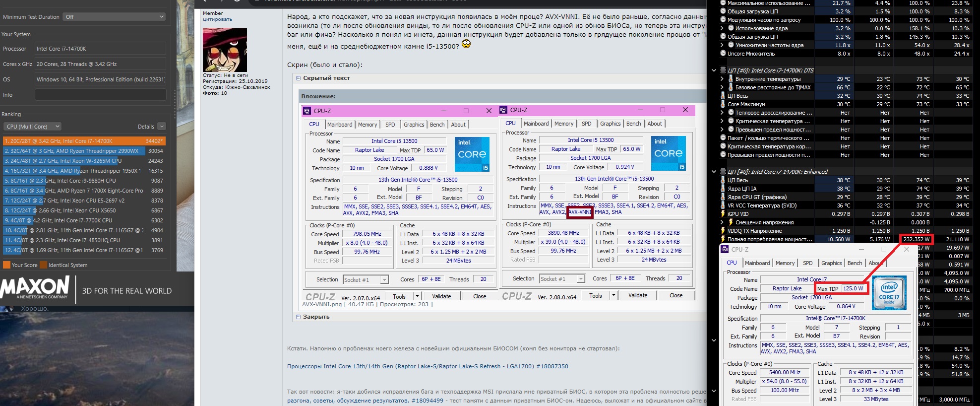Viewport: 980px width, 406px height.
Task: Click the empty Info field in Cinebench
Action: 100,95
